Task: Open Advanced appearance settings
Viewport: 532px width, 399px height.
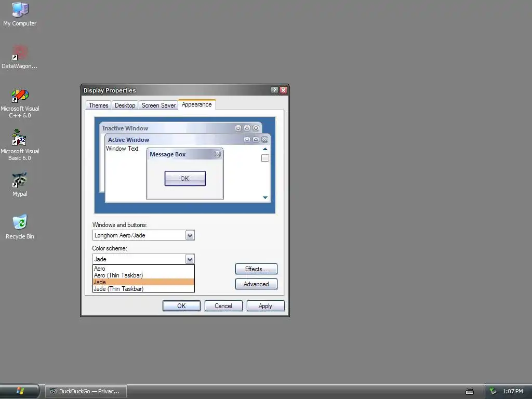Action: [256, 284]
